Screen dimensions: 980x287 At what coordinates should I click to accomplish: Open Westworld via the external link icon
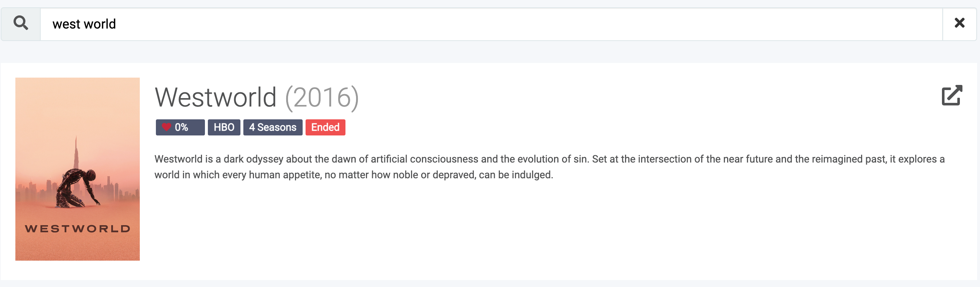point(952,95)
